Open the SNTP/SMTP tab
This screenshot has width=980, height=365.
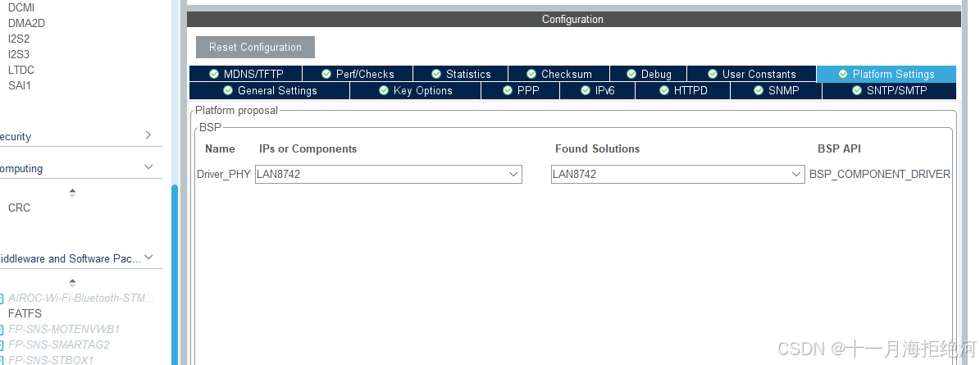click(x=889, y=90)
